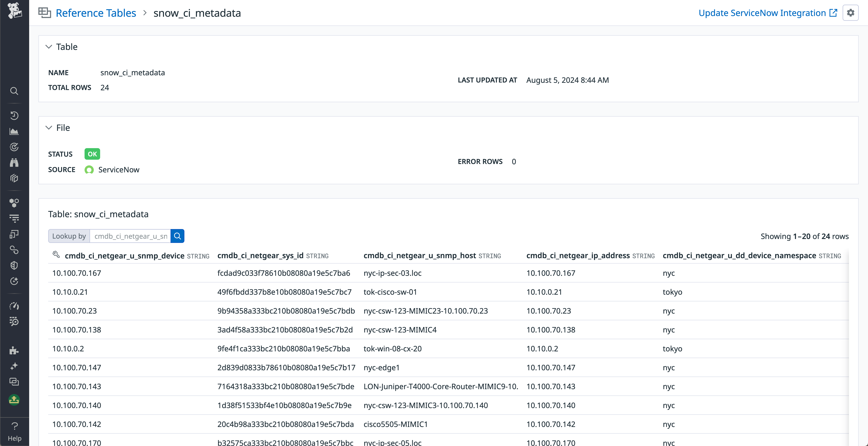Image resolution: width=868 pixels, height=446 pixels.
Task: Open the Security shield icon
Action: coord(14,265)
